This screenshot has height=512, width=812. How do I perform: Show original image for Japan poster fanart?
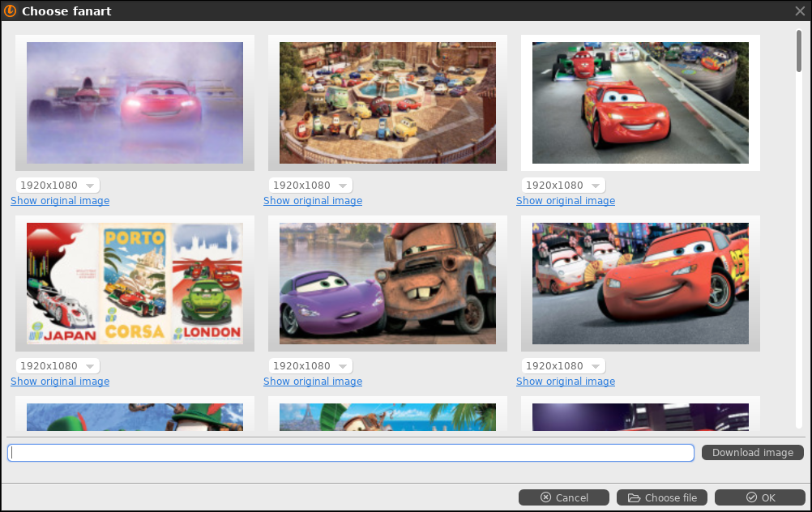click(60, 382)
